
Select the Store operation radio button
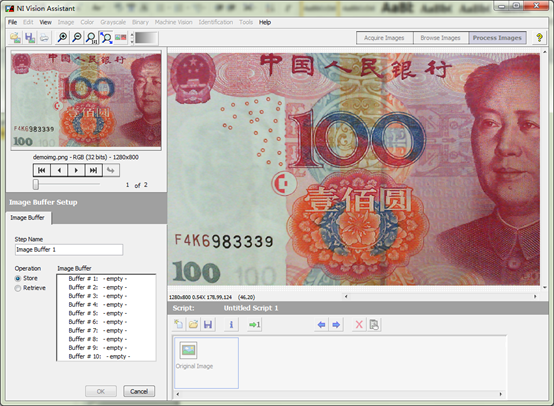pyautogui.click(x=18, y=278)
